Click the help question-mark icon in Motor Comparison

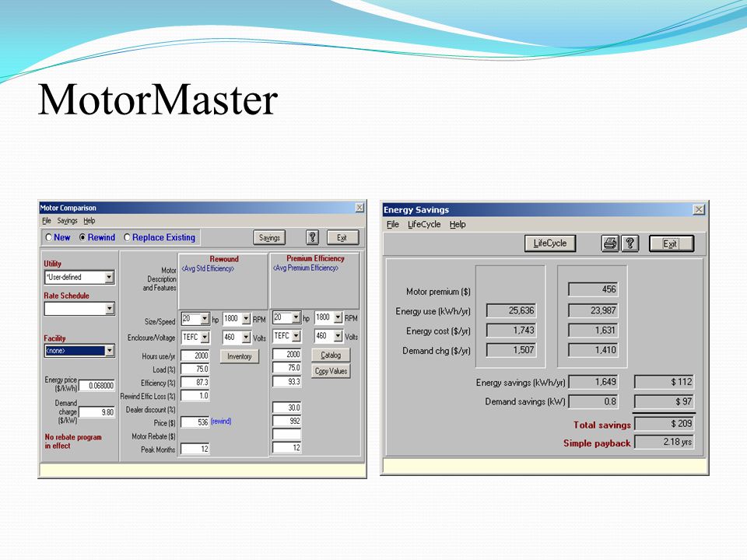coord(313,237)
